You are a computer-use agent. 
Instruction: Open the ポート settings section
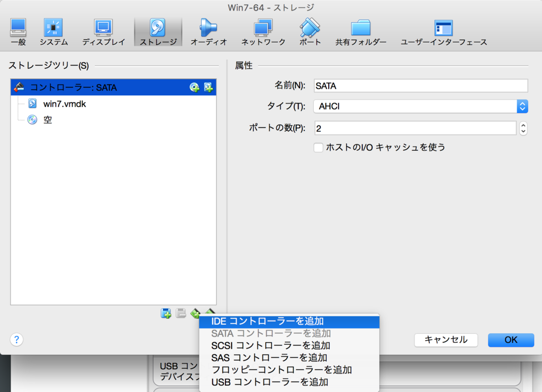pos(310,32)
